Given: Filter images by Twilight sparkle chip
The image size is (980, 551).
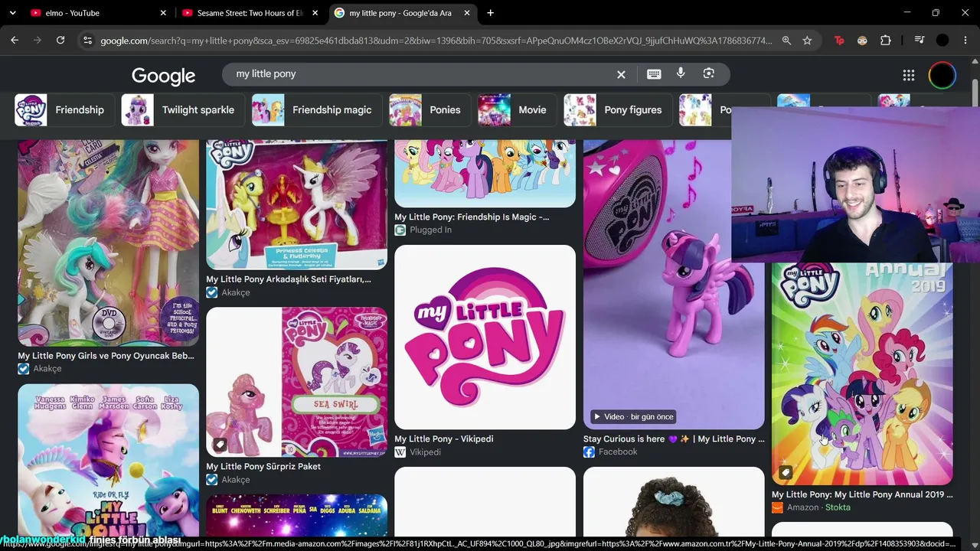Looking at the screenshot, I should pos(183,110).
